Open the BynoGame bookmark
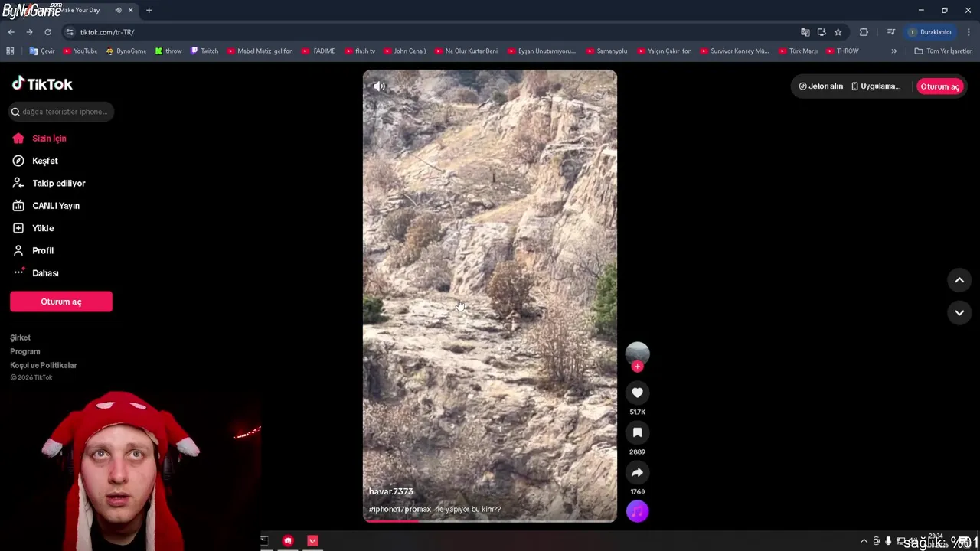 126,51
